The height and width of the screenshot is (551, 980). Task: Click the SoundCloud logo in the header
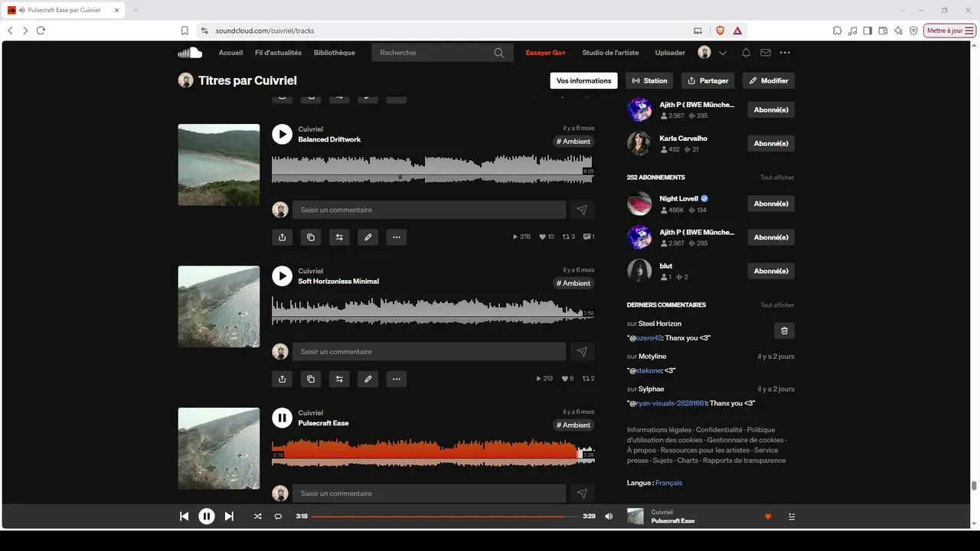point(190,53)
